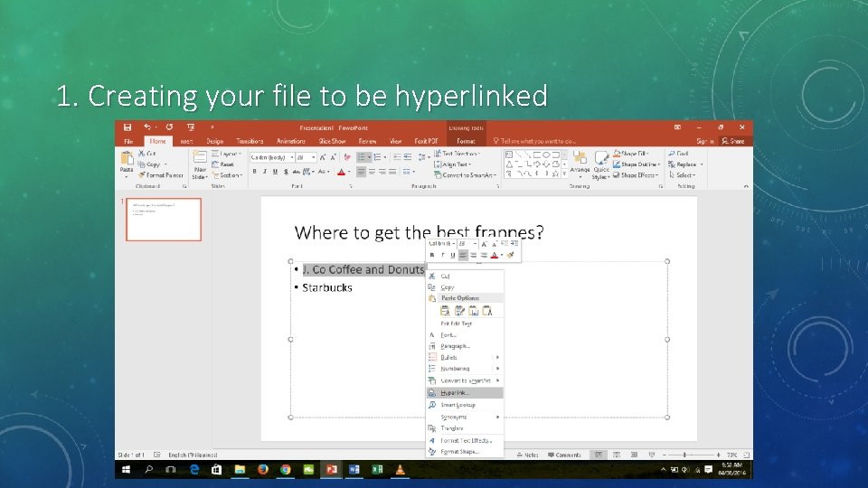Toggle Bold in the mini toolbar
This screenshot has height=488, width=868.
click(432, 255)
